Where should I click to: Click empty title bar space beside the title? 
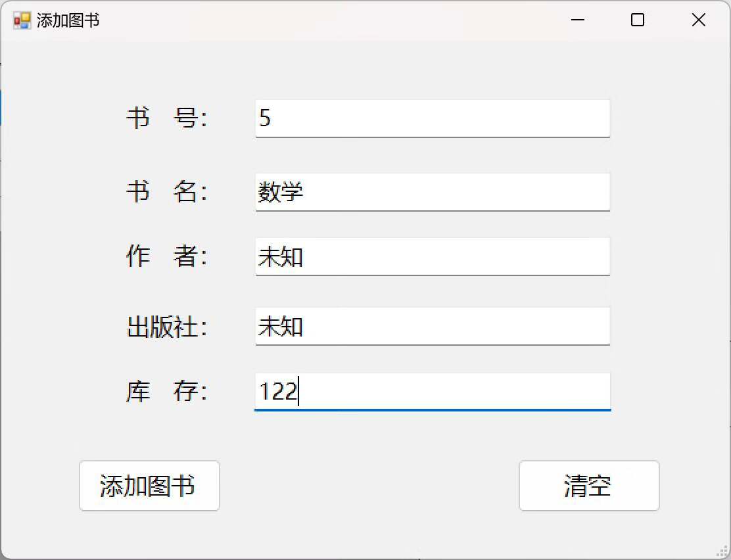click(x=329, y=20)
